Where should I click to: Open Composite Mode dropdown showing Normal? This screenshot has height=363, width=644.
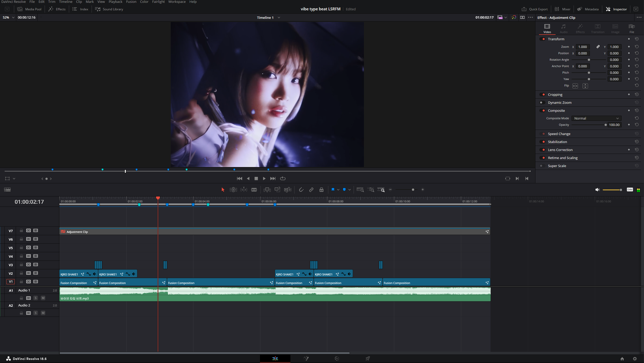(596, 118)
